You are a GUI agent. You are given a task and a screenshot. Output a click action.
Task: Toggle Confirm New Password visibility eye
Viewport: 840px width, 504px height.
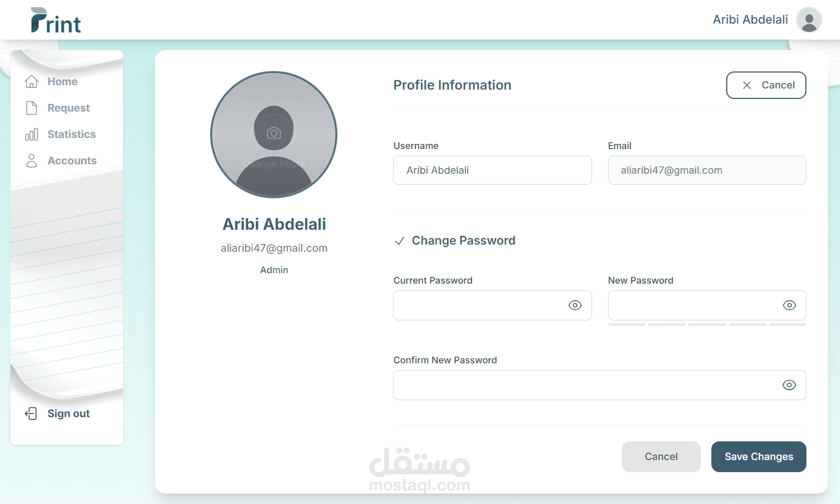(x=789, y=385)
